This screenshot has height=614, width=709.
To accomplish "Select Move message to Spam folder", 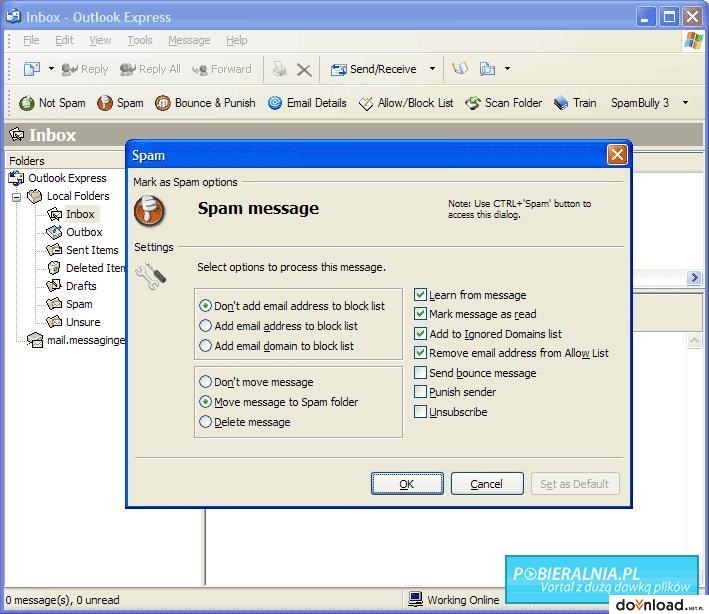I will pyautogui.click(x=205, y=401).
